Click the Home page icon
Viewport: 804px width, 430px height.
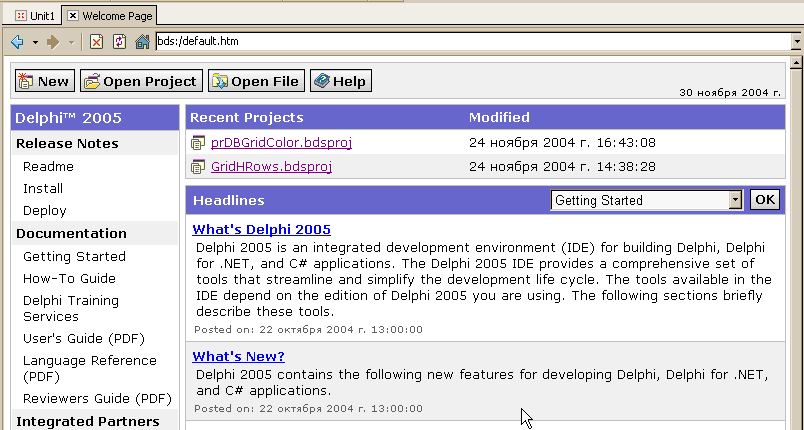(x=142, y=42)
